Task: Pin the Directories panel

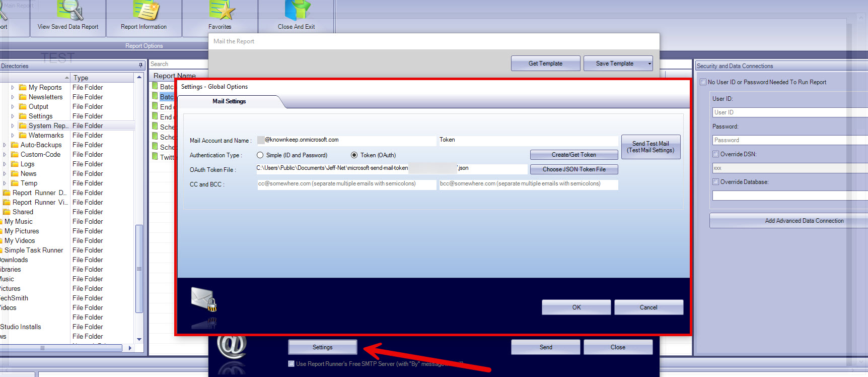Action: 140,66
